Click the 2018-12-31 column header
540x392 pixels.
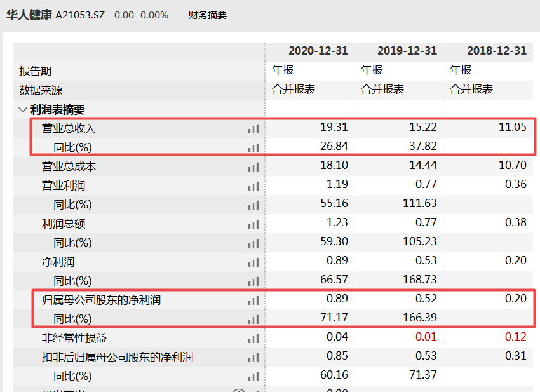pyautogui.click(x=496, y=51)
